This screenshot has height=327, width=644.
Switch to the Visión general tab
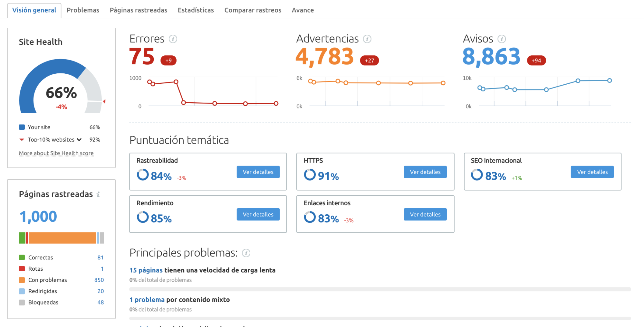(34, 10)
